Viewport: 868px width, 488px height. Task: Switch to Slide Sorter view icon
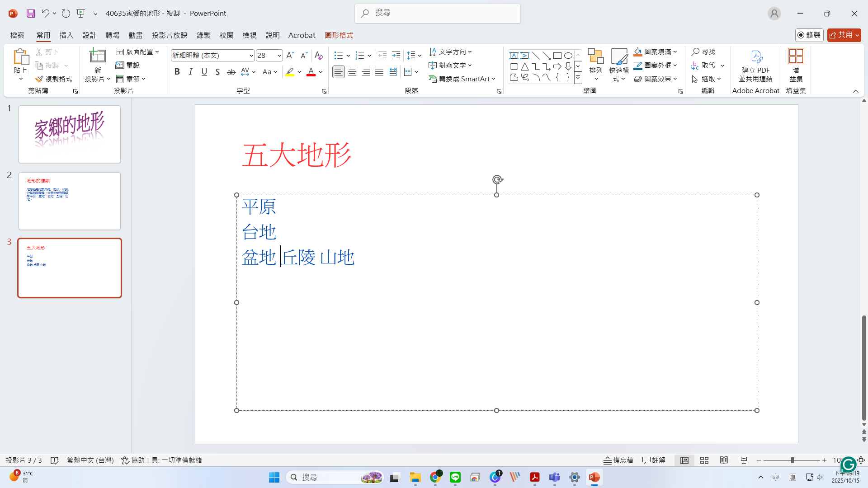[x=704, y=460]
